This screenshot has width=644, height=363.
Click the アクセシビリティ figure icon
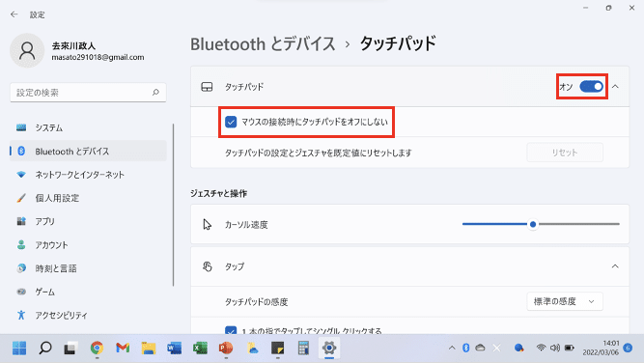(x=21, y=315)
